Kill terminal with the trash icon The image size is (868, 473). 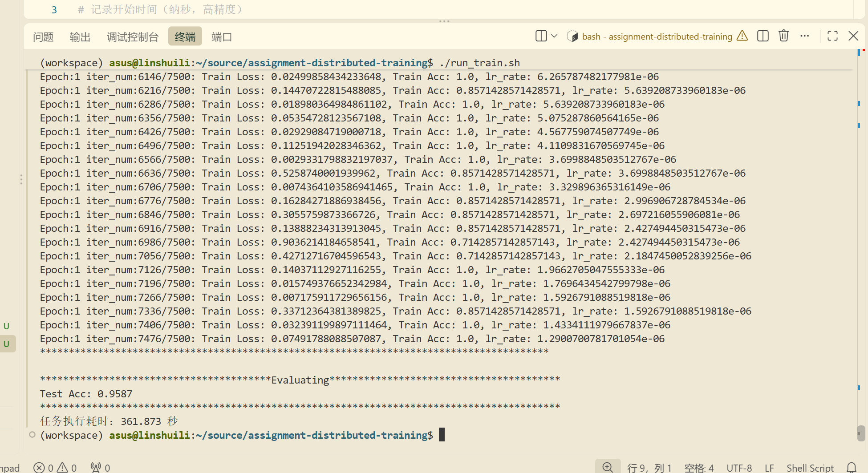pos(784,36)
